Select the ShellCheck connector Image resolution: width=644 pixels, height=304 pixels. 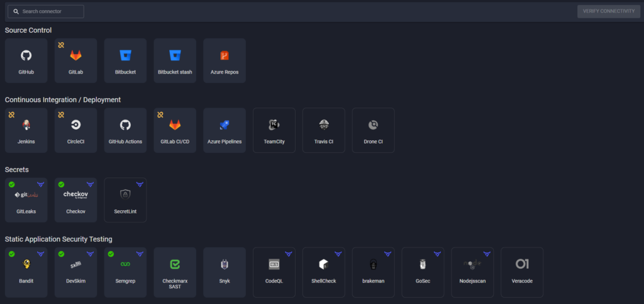pos(324,273)
